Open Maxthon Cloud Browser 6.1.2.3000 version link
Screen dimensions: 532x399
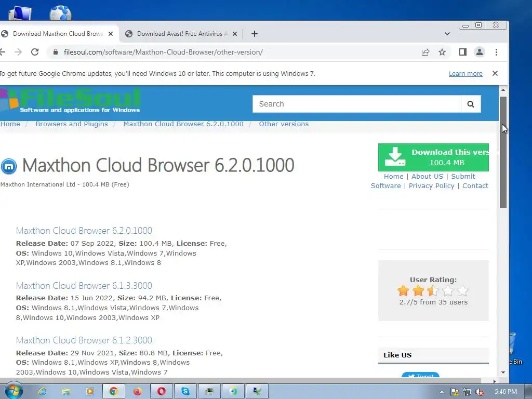point(84,340)
